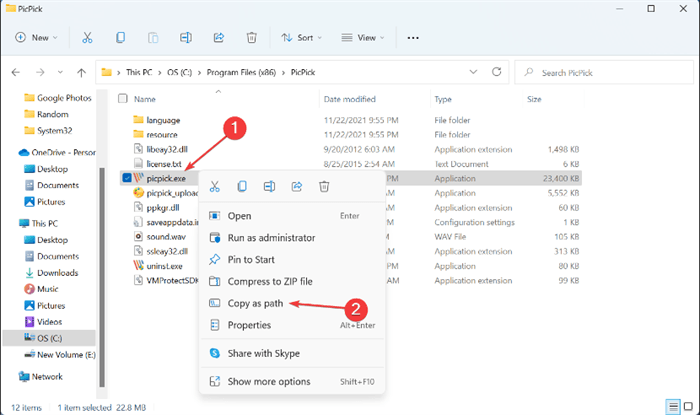The image size is (700, 415).
Task: Choose Open in the context menu
Action: click(292, 216)
